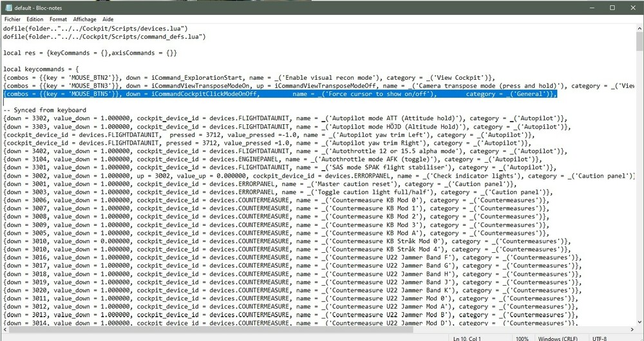The image size is (644, 341).
Task: Click the 'Countermeasure KB Mod 3' line
Action: (x=276, y=225)
